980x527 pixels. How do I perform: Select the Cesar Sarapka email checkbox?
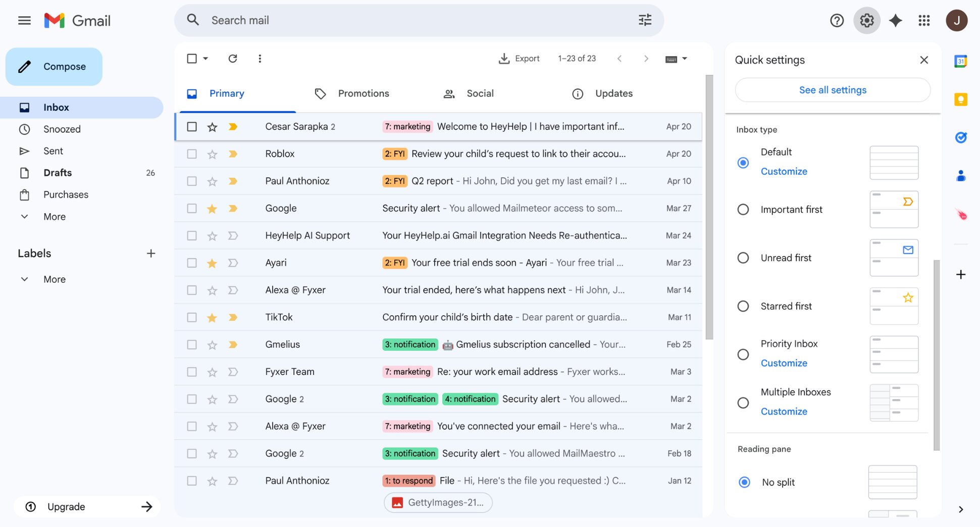[x=192, y=127]
